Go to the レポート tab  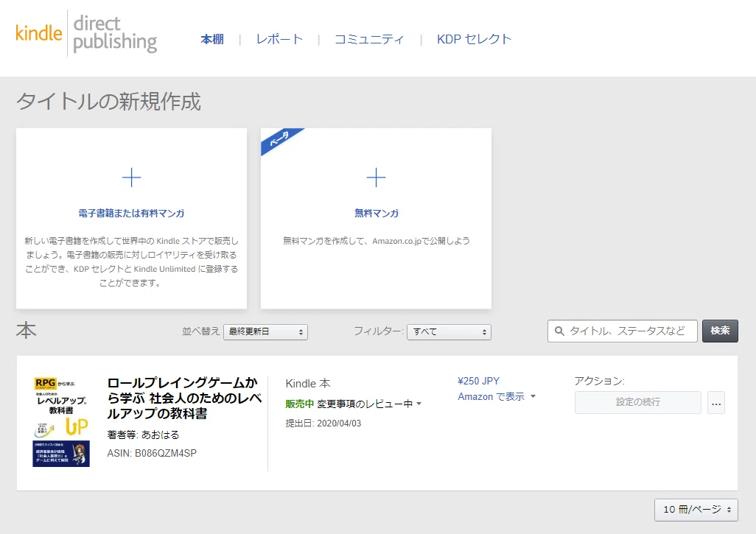pos(279,39)
